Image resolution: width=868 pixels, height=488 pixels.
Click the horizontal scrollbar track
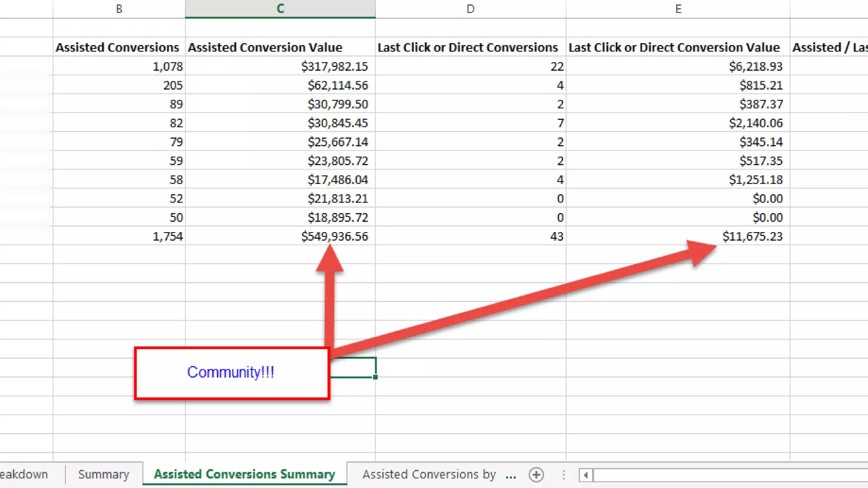coord(729,475)
